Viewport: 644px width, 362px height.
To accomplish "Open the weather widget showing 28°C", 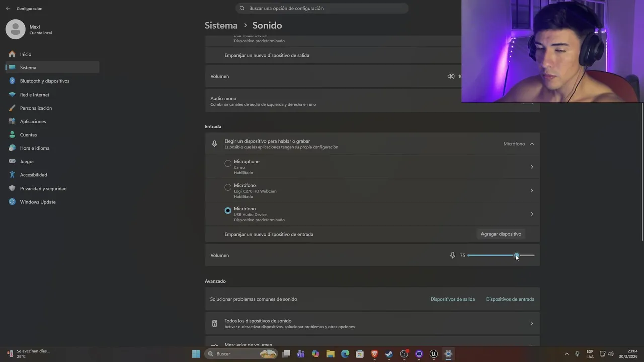I will coord(28,354).
